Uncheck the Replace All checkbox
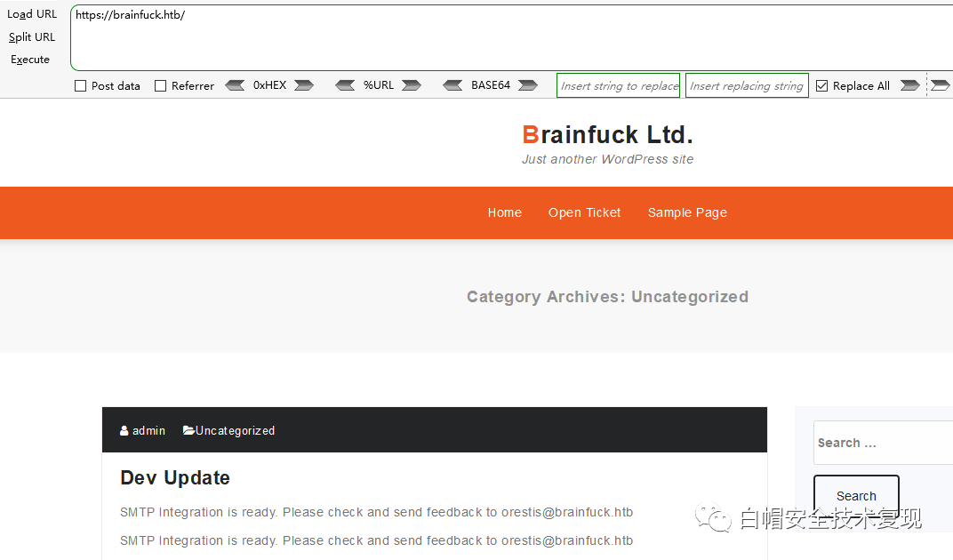Viewport: 953px width, 560px height. click(x=821, y=86)
